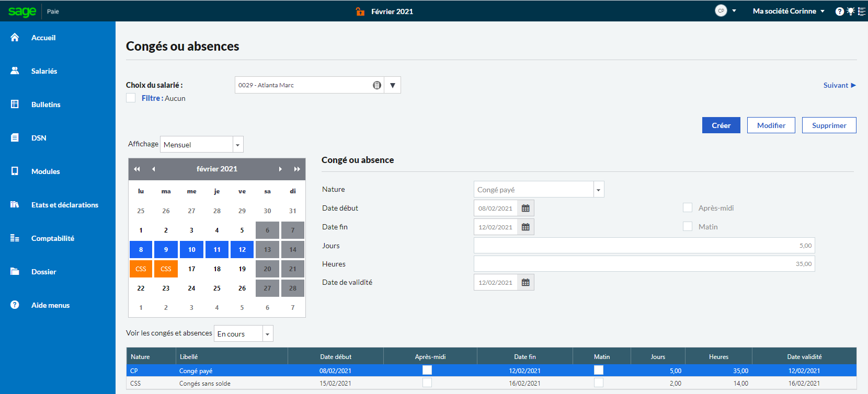Click the Heures input field
The height and width of the screenshot is (394, 868).
pos(644,264)
